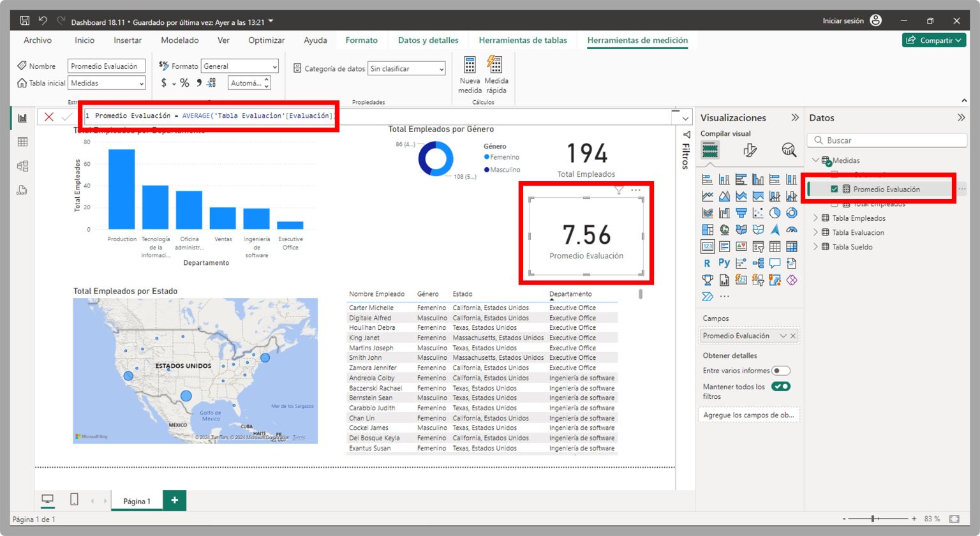Viewport: 980px width, 536px height.
Task: Switch to the Datos y detalles ribbon tab
Action: 428,40
